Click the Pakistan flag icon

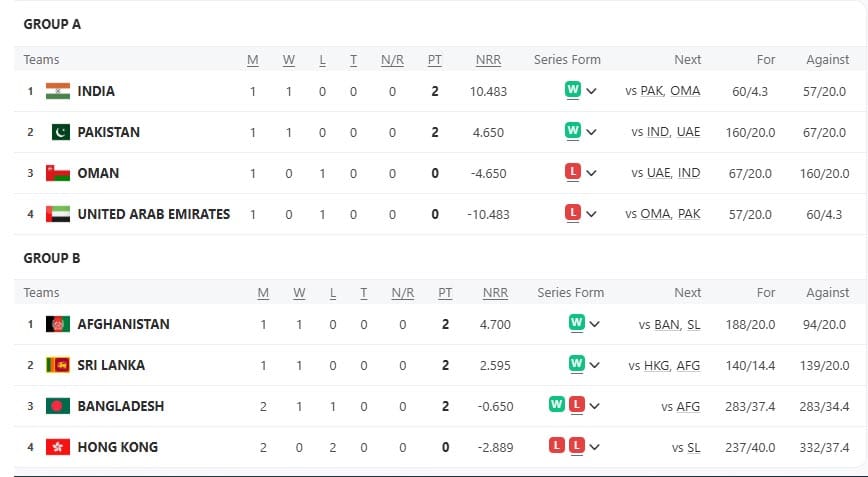click(60, 132)
